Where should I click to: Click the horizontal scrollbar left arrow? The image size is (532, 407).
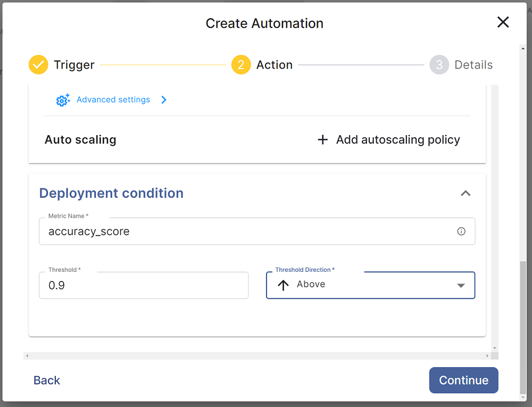pos(27,356)
